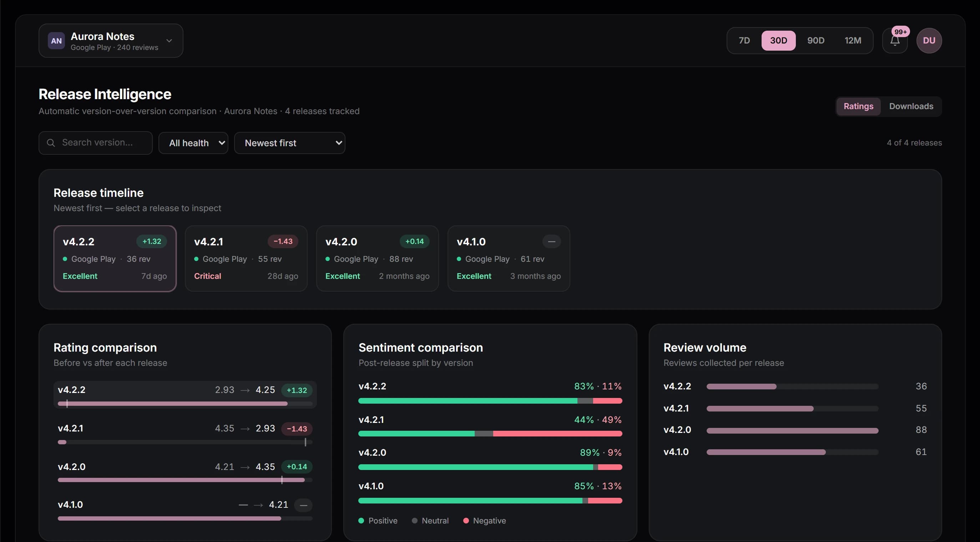The image size is (980, 542).
Task: Click the 'Review volume' panel title
Action: point(704,348)
